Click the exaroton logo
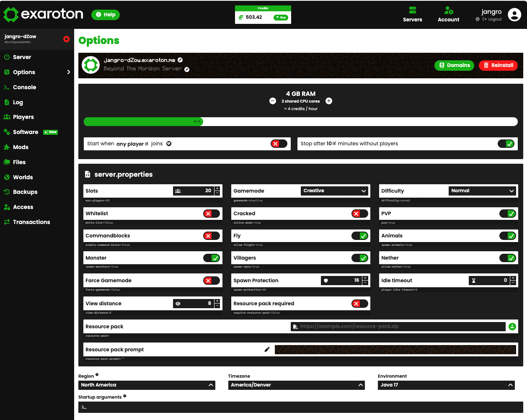This screenshot has height=420, width=527. (44, 14)
